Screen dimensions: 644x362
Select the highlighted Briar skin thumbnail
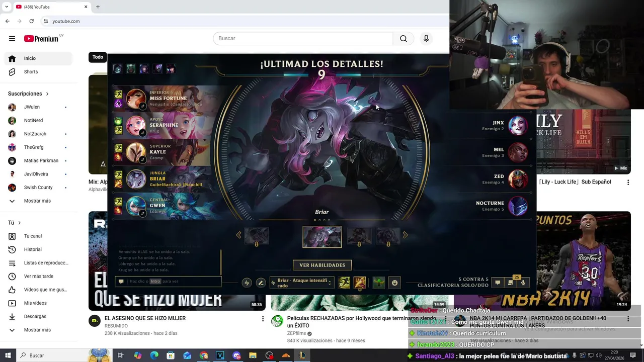coord(322,237)
